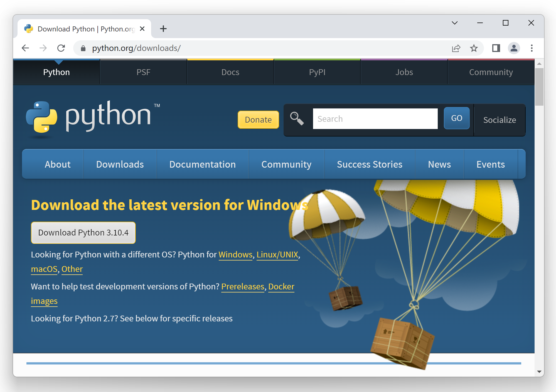Open a new browser tab
This screenshot has width=556, height=392.
point(163,29)
